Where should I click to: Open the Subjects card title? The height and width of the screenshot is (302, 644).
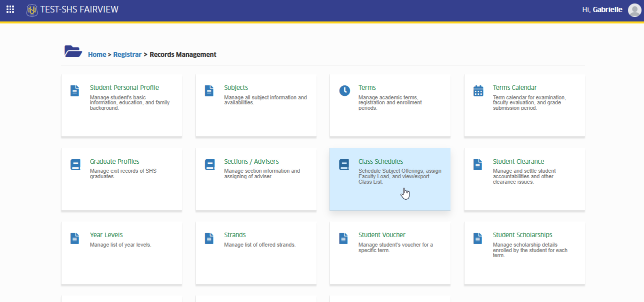point(236,88)
